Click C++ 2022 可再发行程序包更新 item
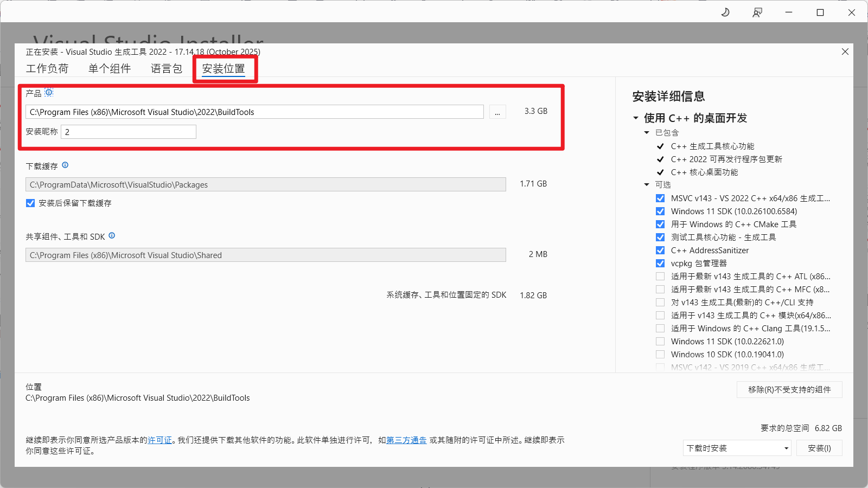 [726, 159]
